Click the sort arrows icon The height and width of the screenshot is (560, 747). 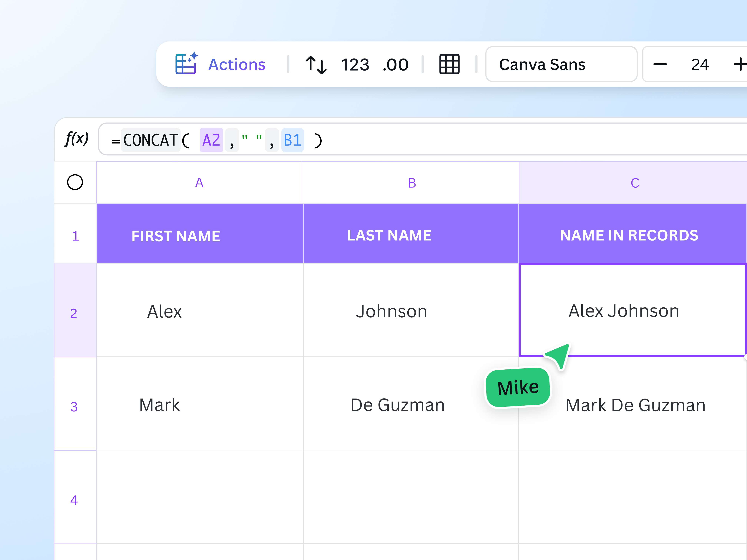[x=316, y=64]
